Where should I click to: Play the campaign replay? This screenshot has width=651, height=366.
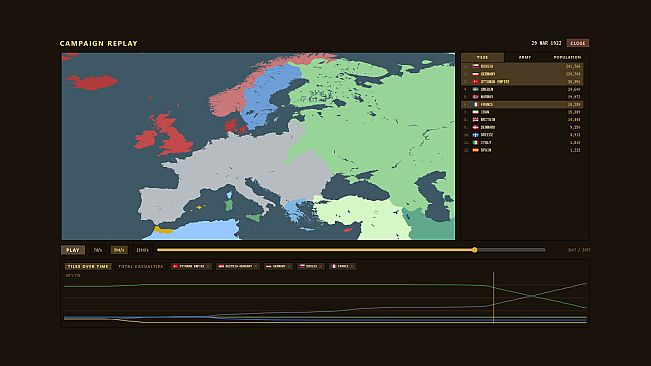click(73, 250)
